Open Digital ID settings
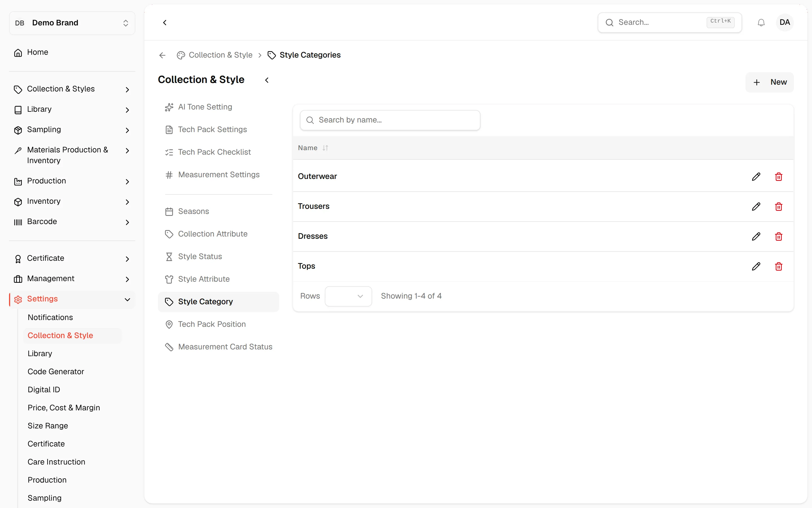Screen dimensions: 812x508 click(x=44, y=390)
